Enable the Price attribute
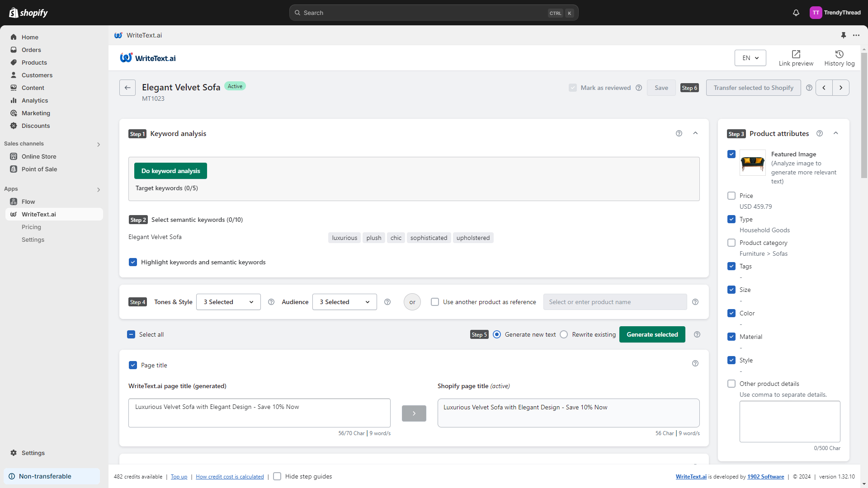This screenshot has height=488, width=868. (x=731, y=196)
